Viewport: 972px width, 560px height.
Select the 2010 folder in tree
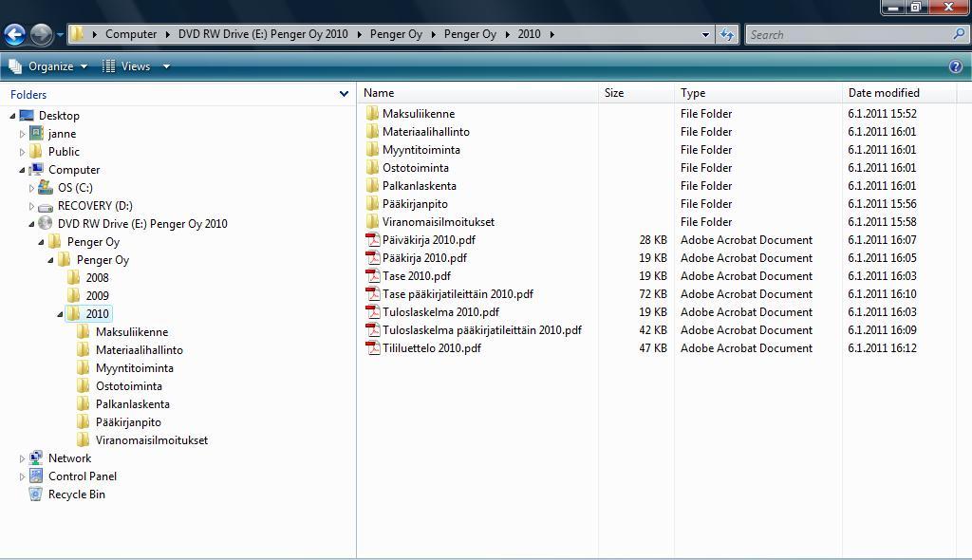point(88,313)
